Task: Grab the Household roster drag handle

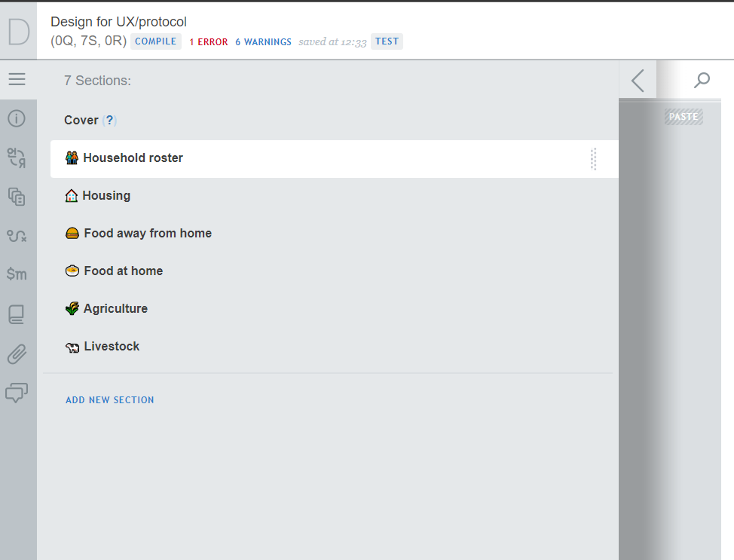Action: (594, 159)
